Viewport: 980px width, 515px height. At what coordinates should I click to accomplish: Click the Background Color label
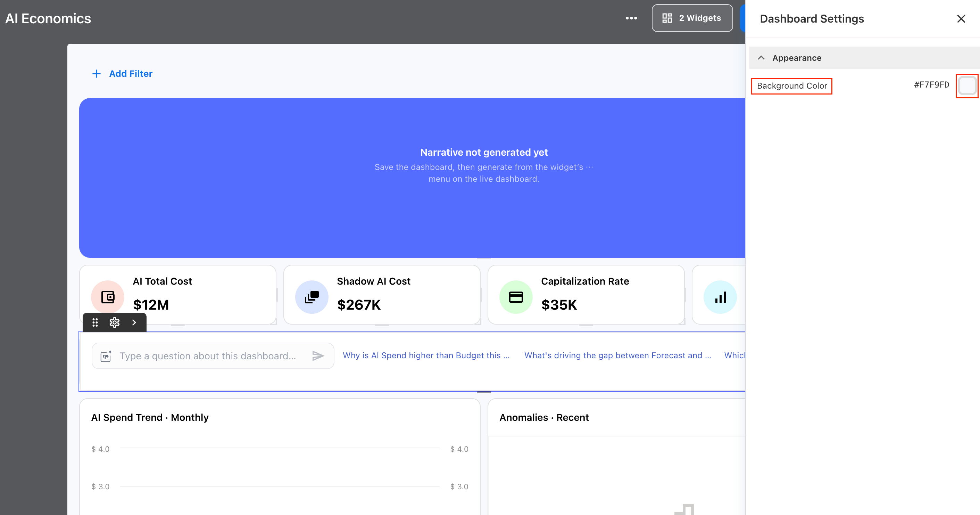792,85
